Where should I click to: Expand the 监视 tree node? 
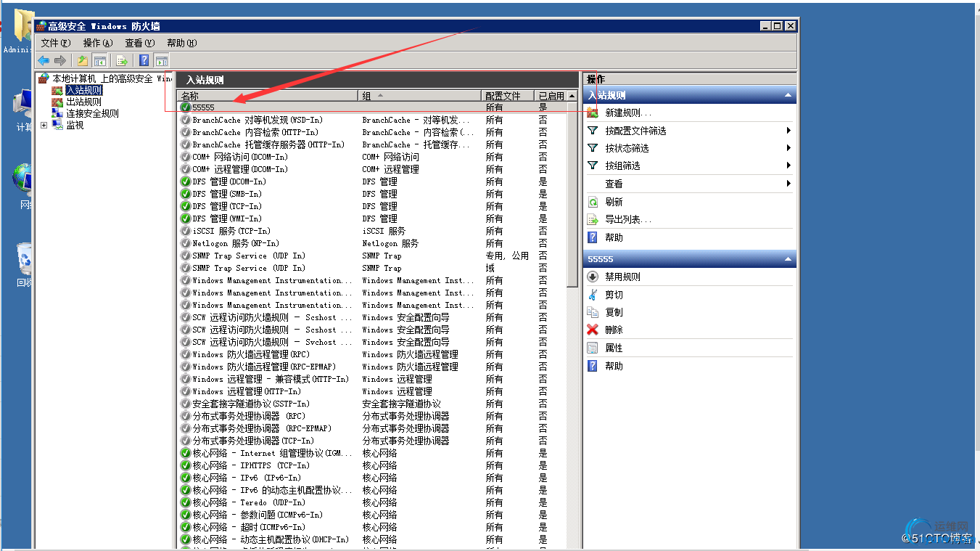point(44,125)
